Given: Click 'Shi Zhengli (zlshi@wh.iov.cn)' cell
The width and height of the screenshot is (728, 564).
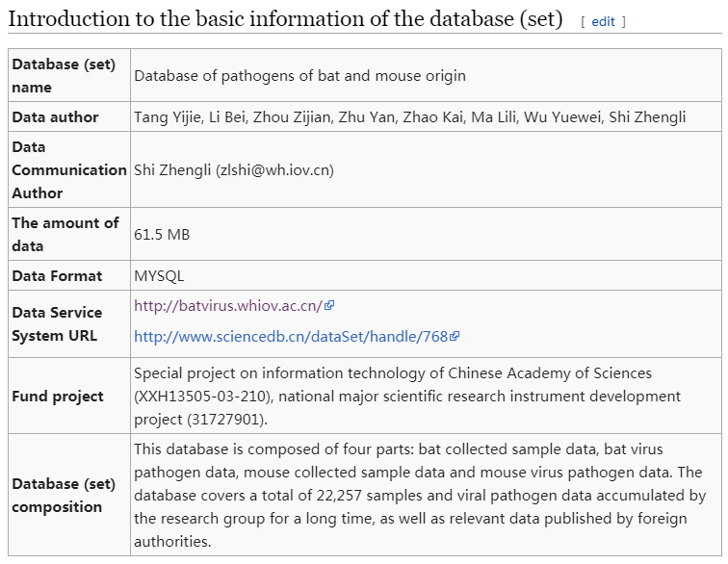Looking at the screenshot, I should (234, 170).
